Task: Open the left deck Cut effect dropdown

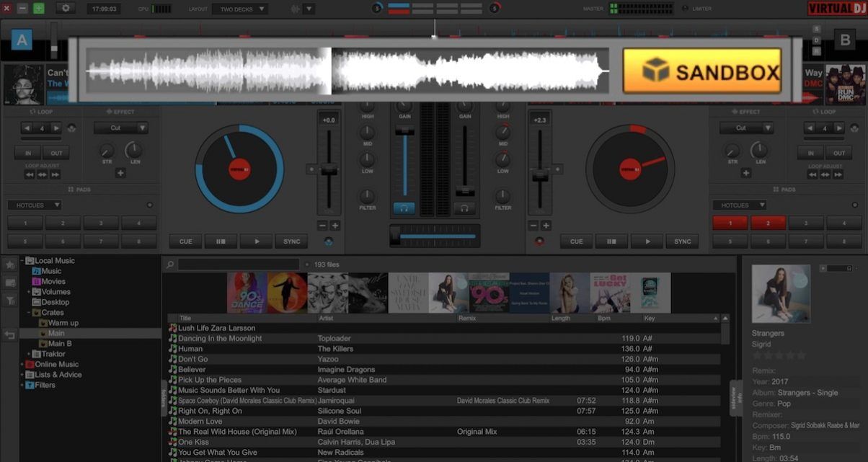Action: coord(120,128)
